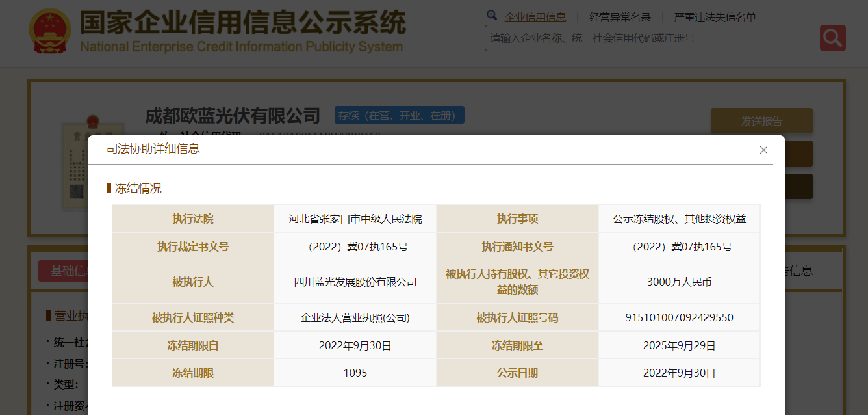868x415 pixels.
Task: Click the 四川蓝光发展股份有限公司 cell
Action: point(355,282)
